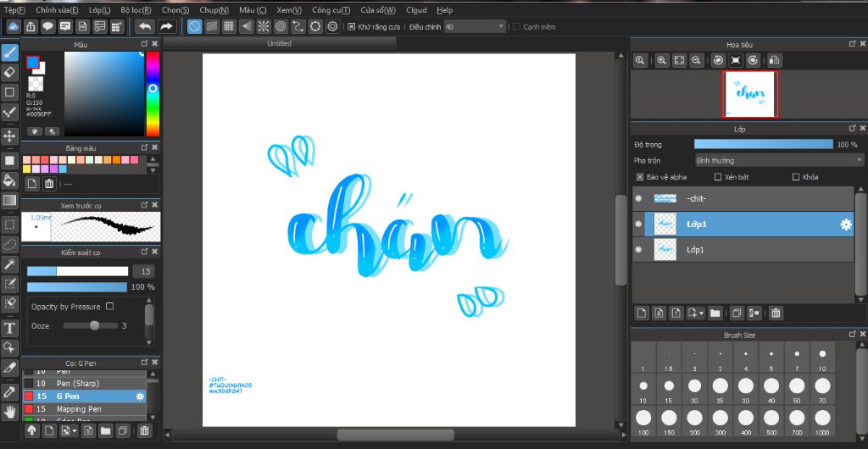Open the Tệp menu
The height and width of the screenshot is (449, 868).
tap(14, 10)
